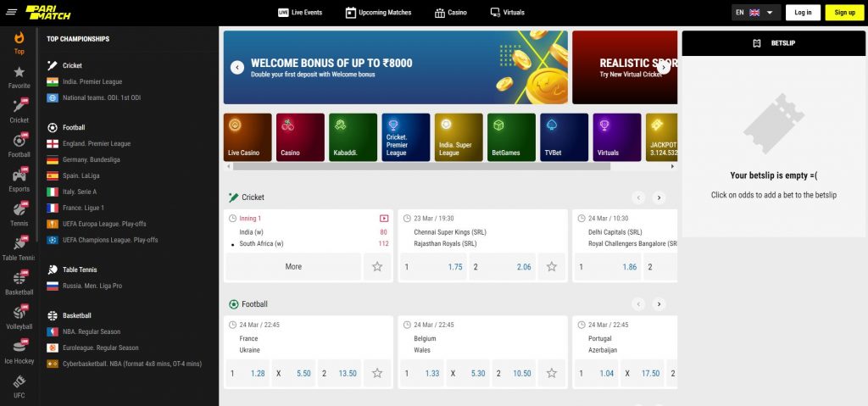Screen dimensions: 868x406
Task: Bet 10.50 on Wales to win
Action: pos(514,373)
